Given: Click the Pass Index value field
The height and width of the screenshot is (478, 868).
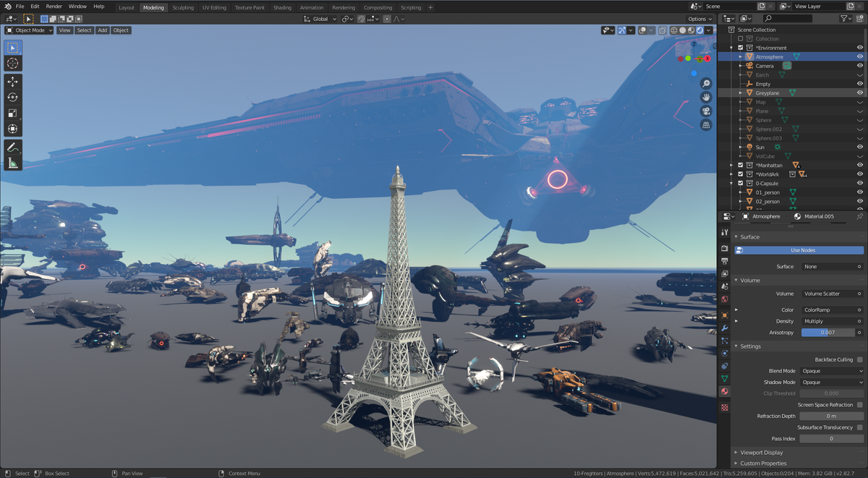Looking at the screenshot, I should pos(831,439).
